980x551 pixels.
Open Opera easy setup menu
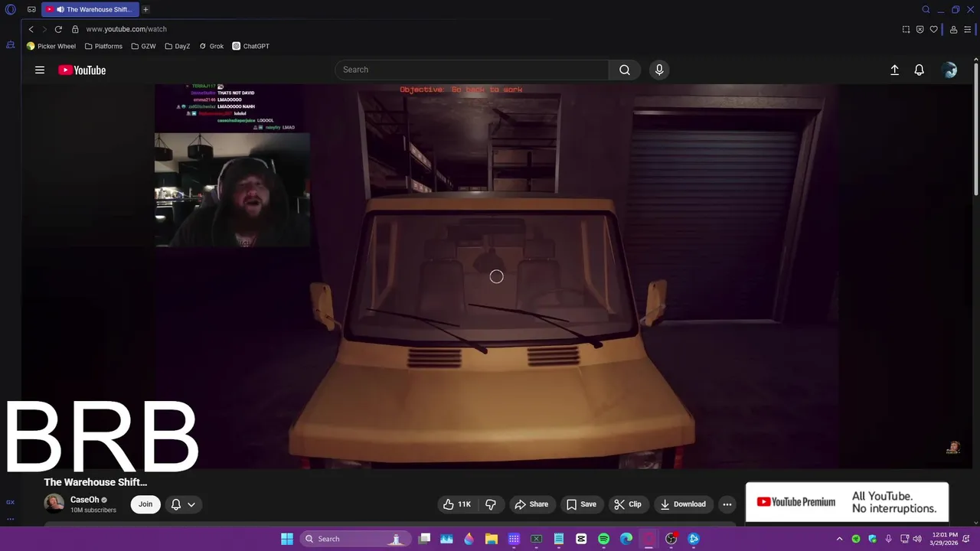968,29
